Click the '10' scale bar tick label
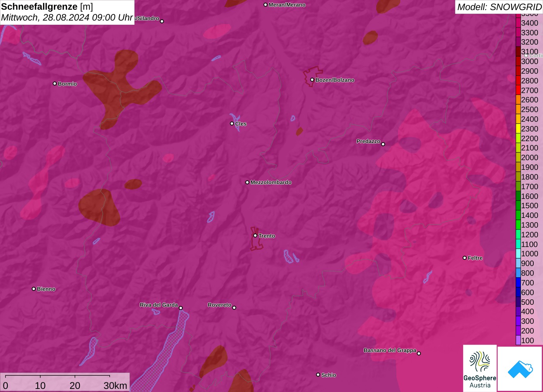 40,385
